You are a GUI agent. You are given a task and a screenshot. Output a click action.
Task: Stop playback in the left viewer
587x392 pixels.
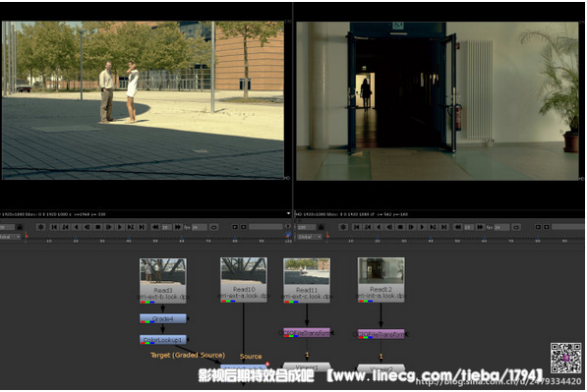click(98, 227)
